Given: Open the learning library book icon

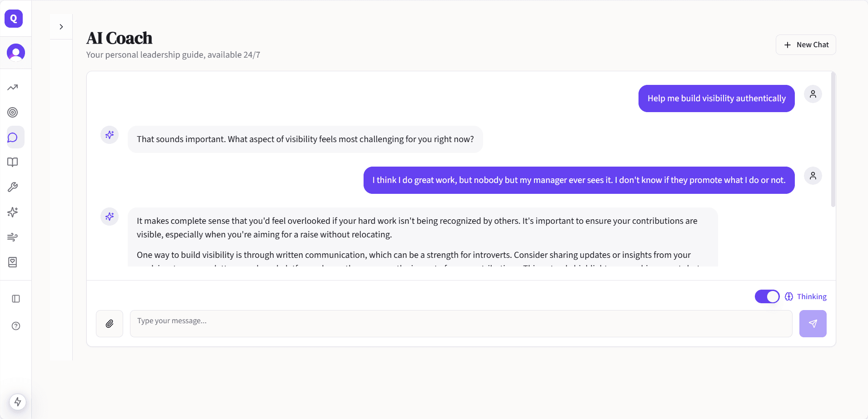Looking at the screenshot, I should [x=13, y=162].
